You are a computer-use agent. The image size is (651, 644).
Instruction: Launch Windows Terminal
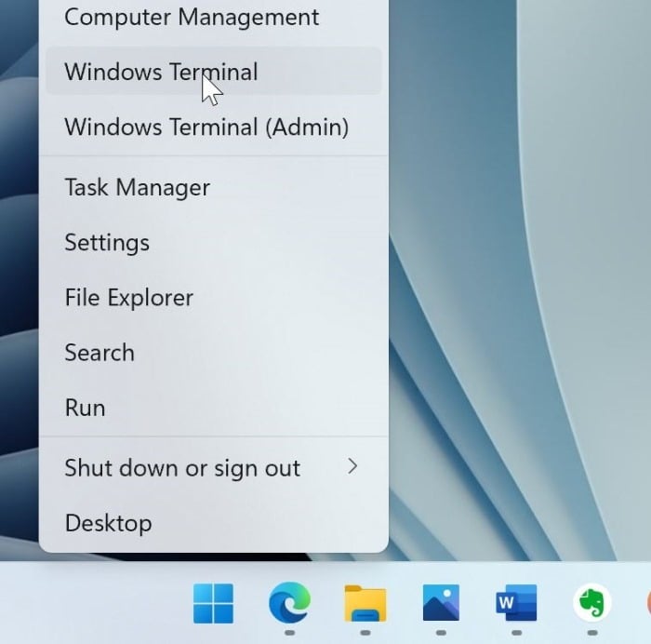[x=213, y=72]
